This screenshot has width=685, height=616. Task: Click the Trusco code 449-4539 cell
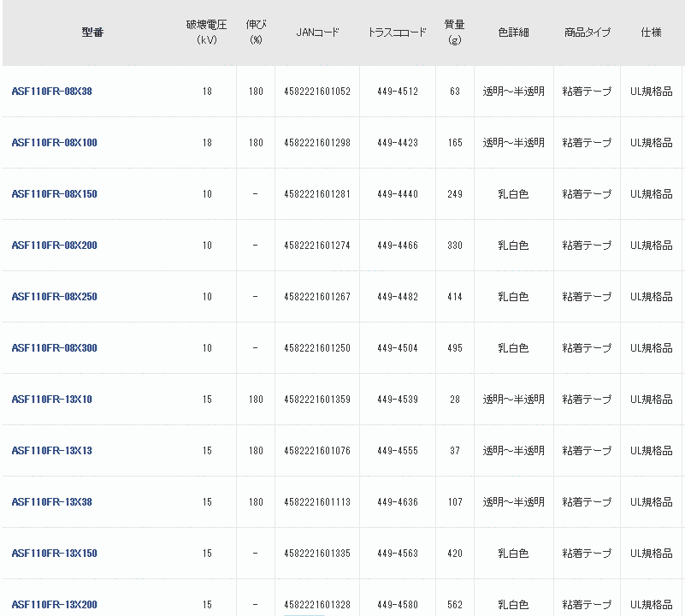click(x=398, y=400)
